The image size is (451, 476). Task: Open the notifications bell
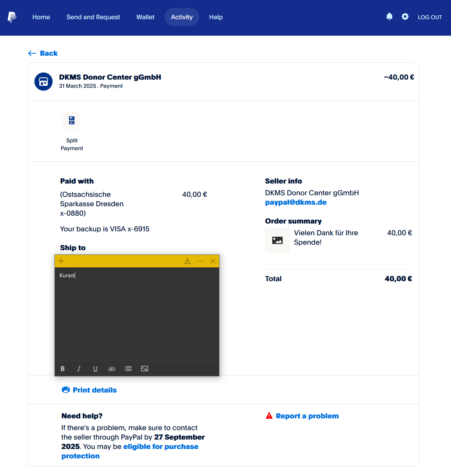pos(389,16)
